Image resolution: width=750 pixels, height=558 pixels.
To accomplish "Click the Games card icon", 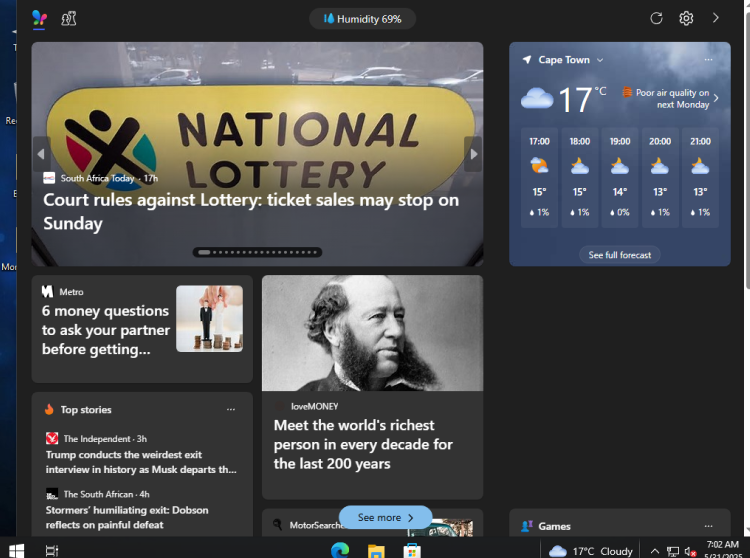I will pos(527,526).
